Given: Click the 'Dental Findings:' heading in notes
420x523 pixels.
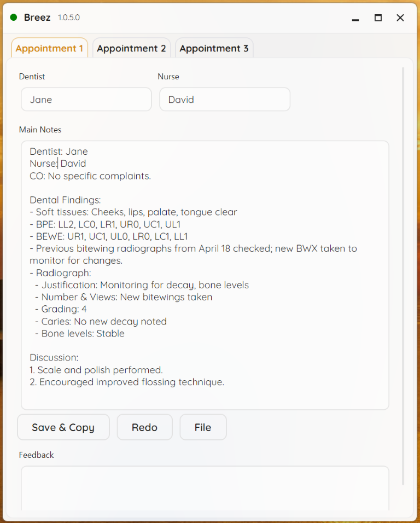Looking at the screenshot, I should 65,200.
